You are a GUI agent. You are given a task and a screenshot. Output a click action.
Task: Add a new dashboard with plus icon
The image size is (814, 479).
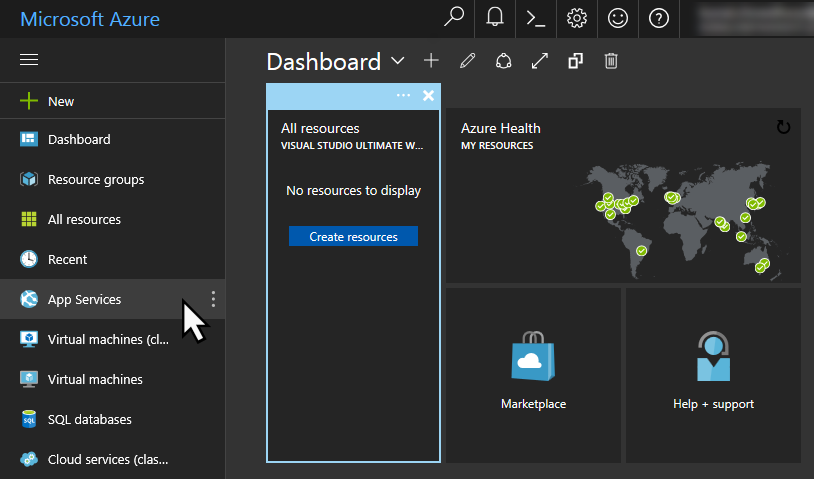point(431,61)
